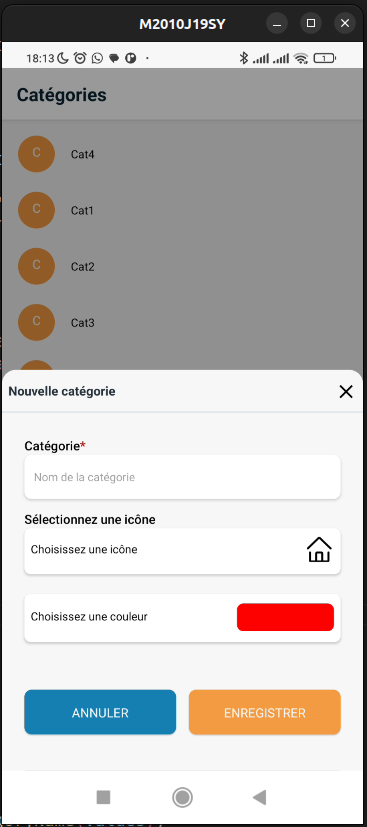Click the red color swatch

click(285, 617)
